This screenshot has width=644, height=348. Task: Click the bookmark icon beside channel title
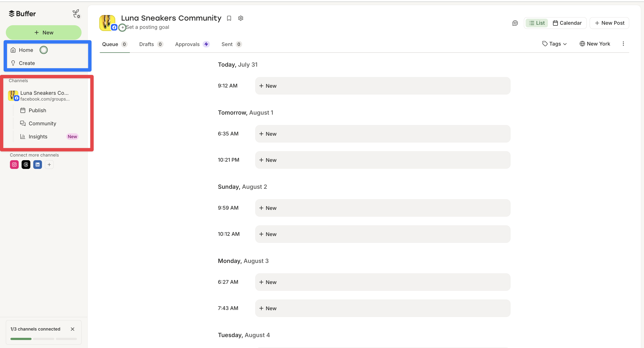click(x=229, y=18)
